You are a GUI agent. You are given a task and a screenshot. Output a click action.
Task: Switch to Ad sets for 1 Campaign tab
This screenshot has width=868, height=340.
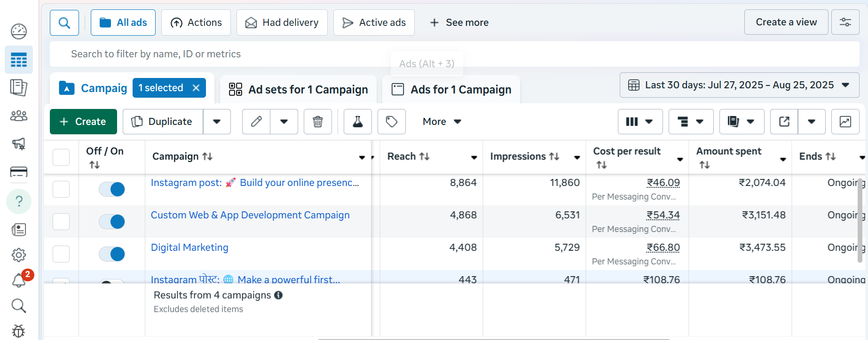click(299, 89)
